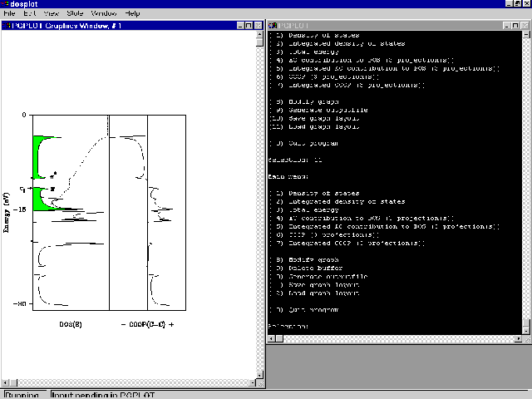Screen dimensions: 532x399
Task: Click the 'Main menu:' line in terminal
Action: [x=288, y=176]
